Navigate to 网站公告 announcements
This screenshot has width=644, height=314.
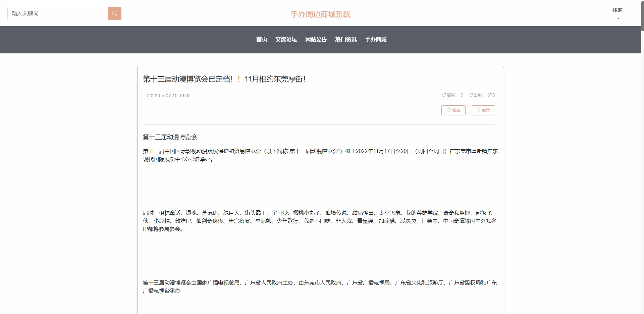[316, 40]
